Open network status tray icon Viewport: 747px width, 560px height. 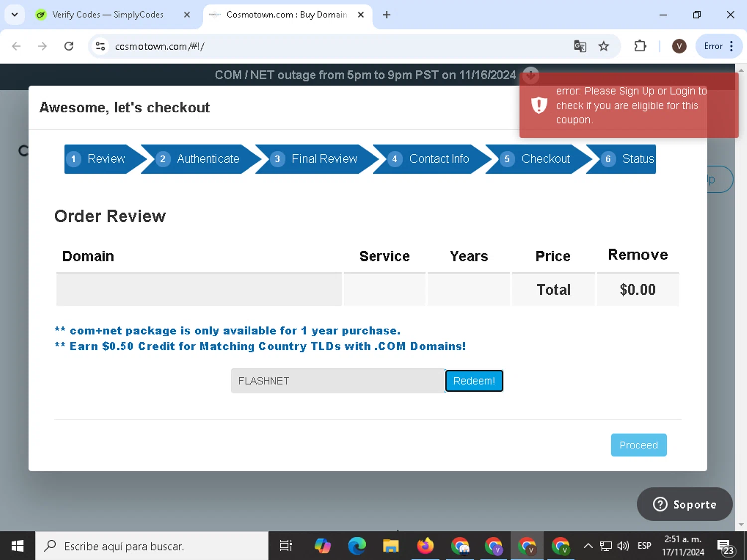(606, 546)
